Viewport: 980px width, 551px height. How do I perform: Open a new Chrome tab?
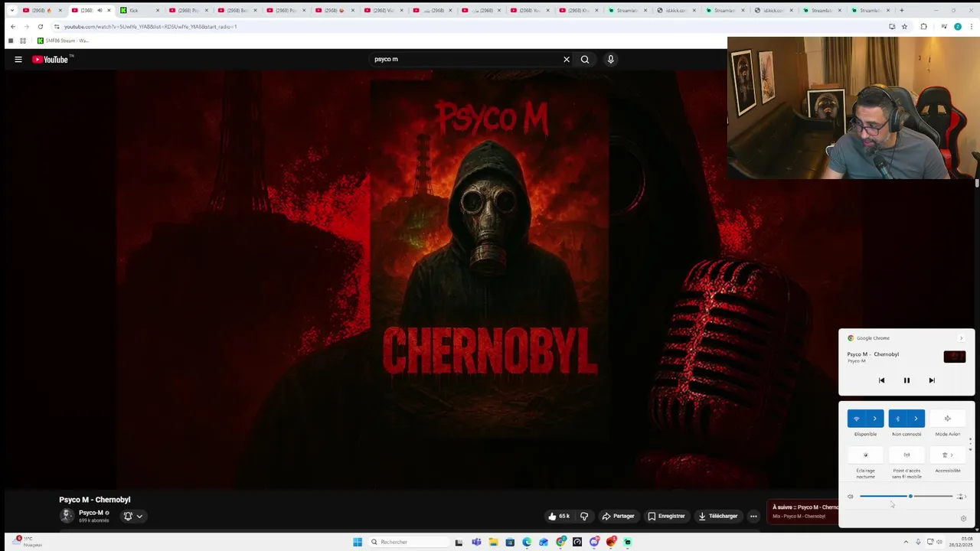point(901,11)
